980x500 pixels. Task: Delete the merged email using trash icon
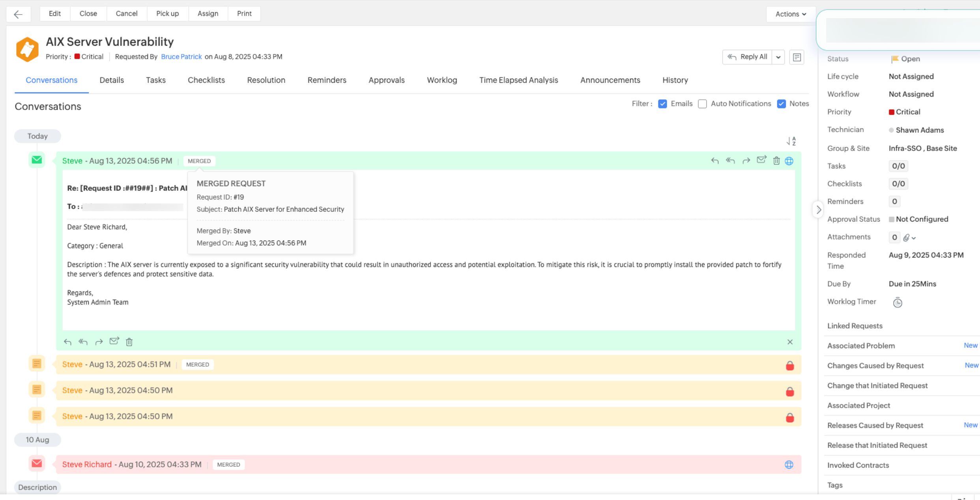tap(776, 160)
